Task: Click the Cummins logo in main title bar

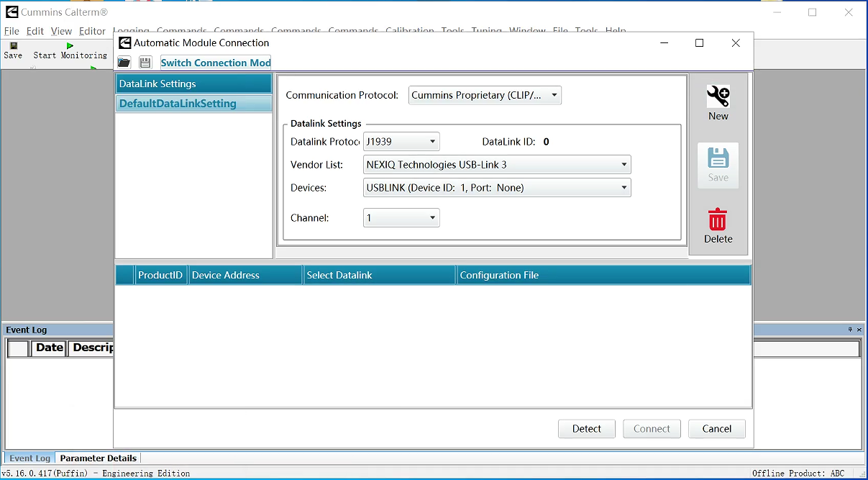Action: coord(12,12)
